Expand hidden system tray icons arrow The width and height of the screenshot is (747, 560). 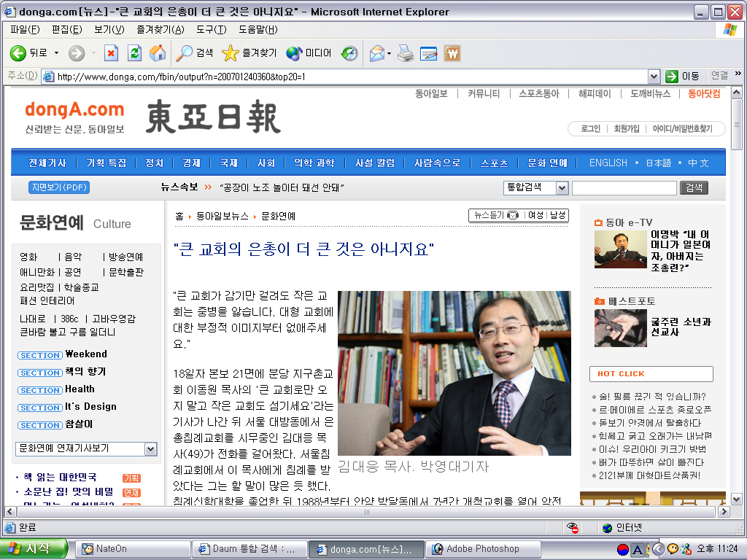658,550
